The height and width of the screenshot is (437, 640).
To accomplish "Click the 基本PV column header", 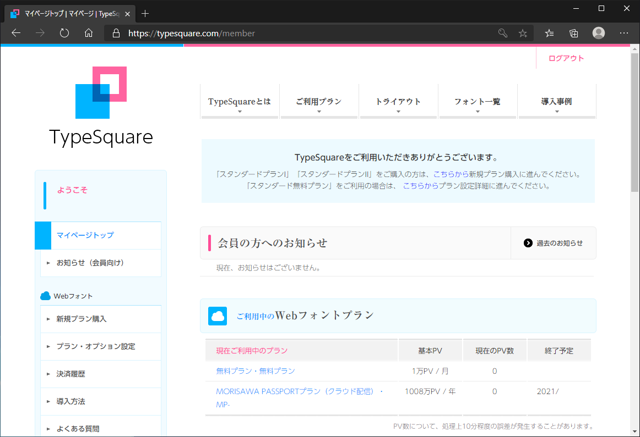I will [x=430, y=350].
